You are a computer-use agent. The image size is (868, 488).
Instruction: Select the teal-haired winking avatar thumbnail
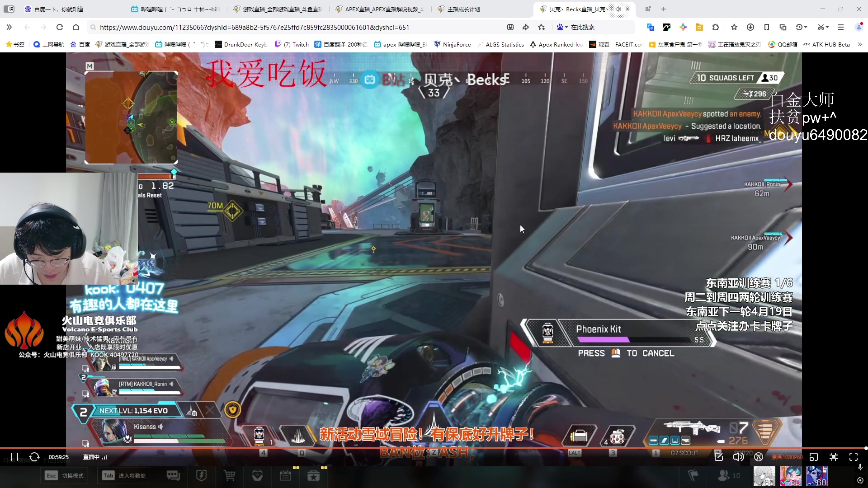click(x=791, y=476)
